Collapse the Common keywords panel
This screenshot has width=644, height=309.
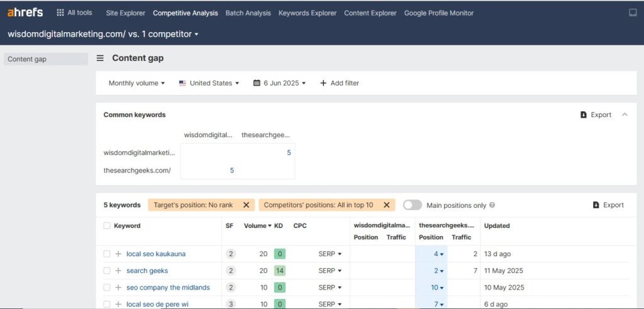point(625,115)
